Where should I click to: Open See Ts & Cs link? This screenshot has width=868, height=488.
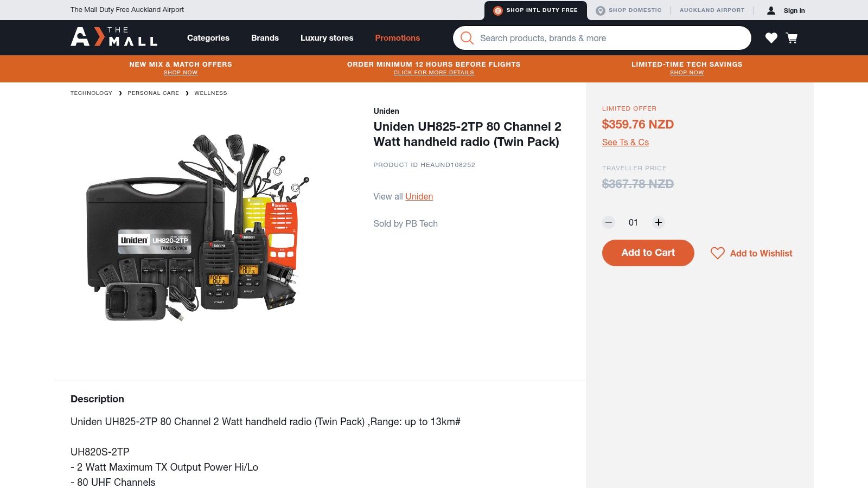point(625,142)
